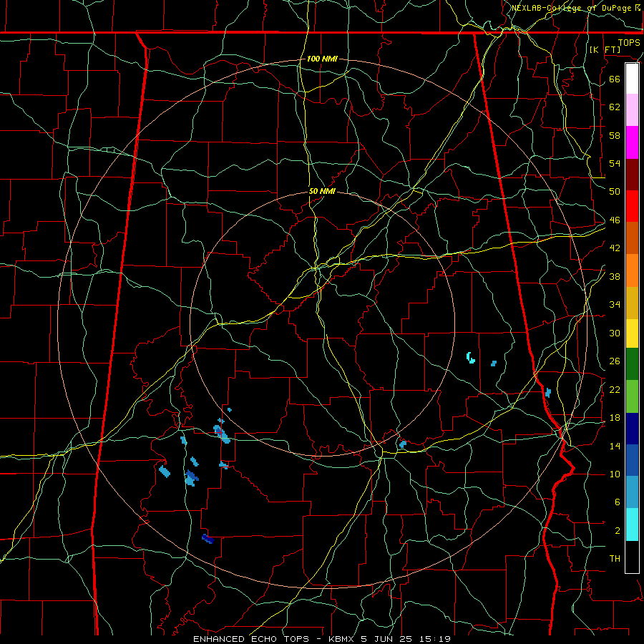The image size is (644, 644).
Task: Click legend value '14'
Action: [x=615, y=446]
